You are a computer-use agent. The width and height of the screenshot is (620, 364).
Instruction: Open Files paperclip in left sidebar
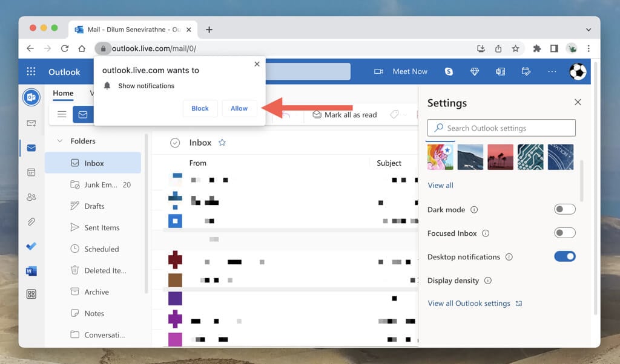click(x=31, y=221)
